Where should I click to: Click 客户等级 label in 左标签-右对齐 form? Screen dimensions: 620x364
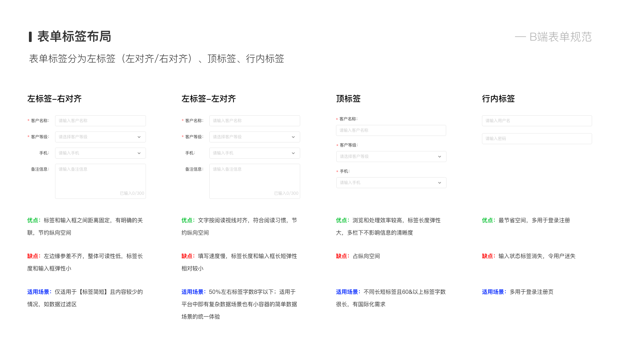(40, 137)
